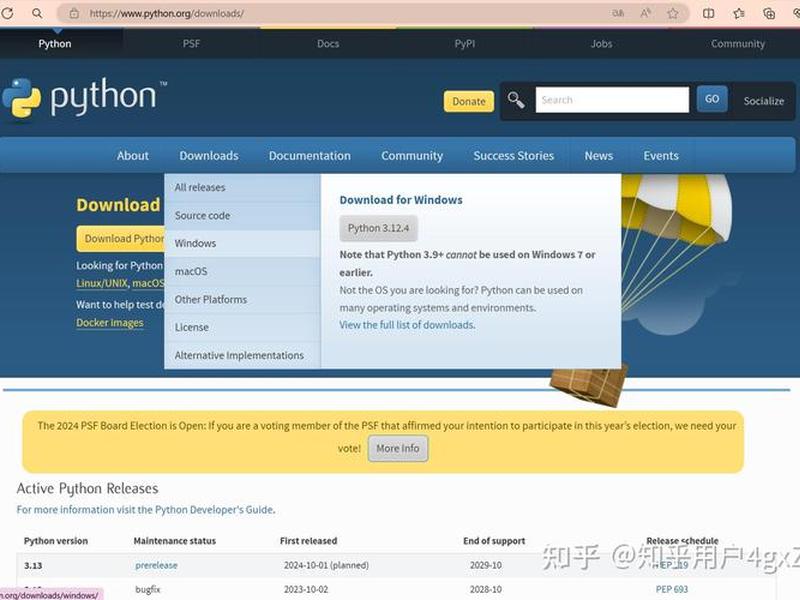Select Other Platforms in Downloads submenu
The height and width of the screenshot is (600, 800).
pyautogui.click(x=242, y=299)
